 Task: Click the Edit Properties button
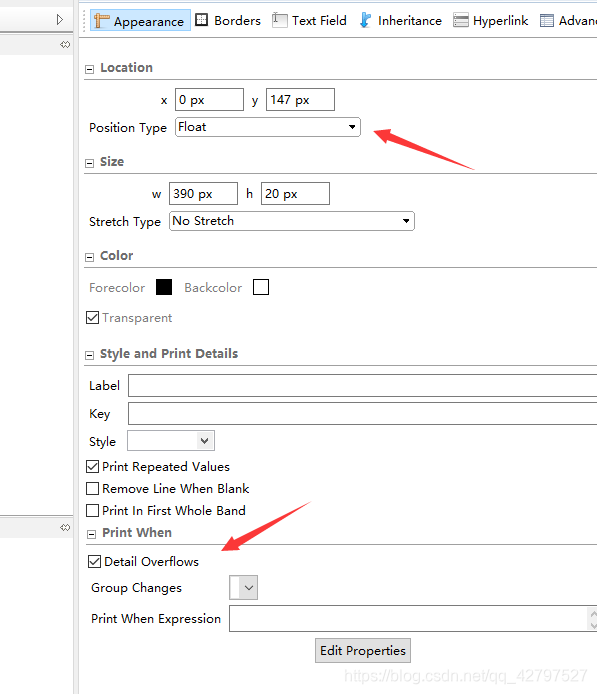[x=363, y=650]
